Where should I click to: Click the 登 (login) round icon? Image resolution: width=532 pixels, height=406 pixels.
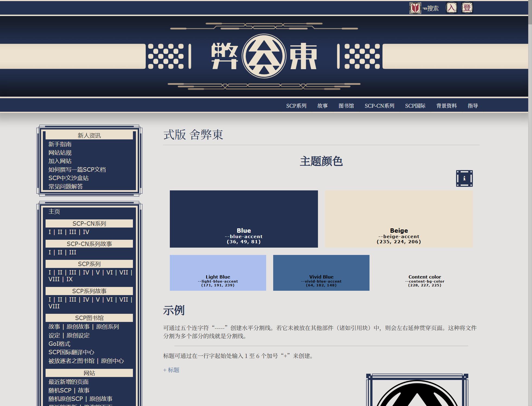(467, 8)
